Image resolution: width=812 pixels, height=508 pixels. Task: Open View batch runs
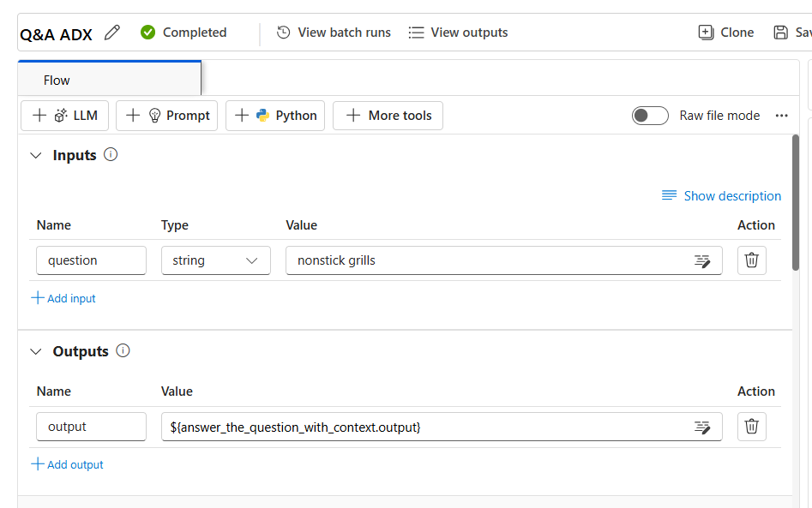[x=334, y=33]
